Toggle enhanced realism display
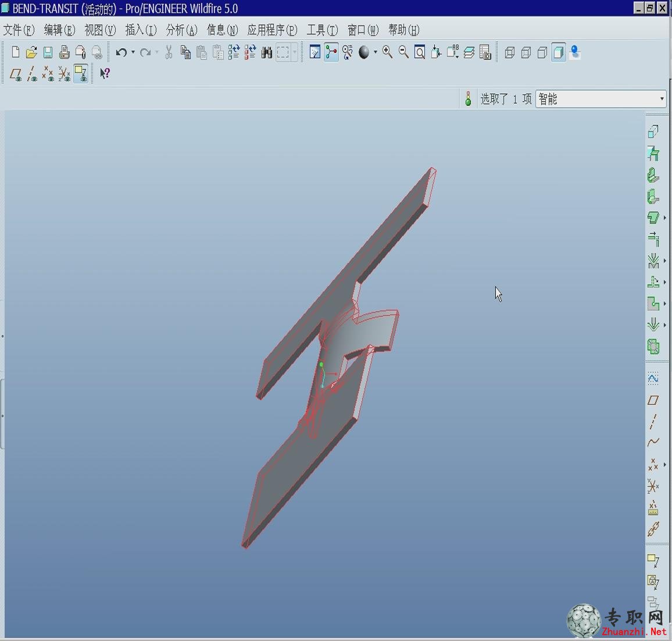 [575, 52]
